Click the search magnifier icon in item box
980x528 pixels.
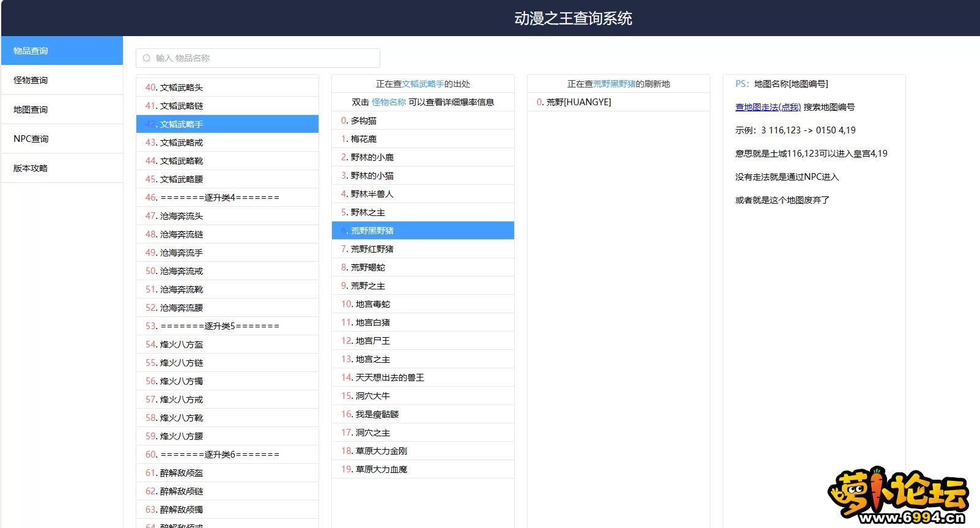[x=147, y=58]
